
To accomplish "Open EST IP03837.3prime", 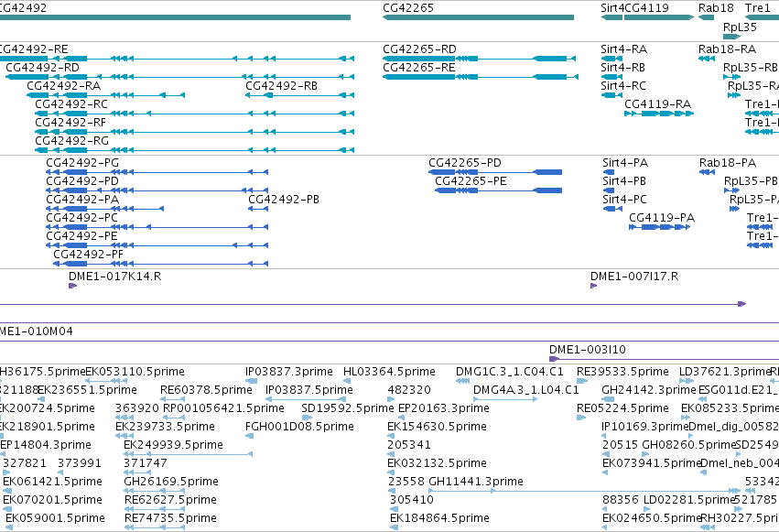I will click(x=252, y=381).
